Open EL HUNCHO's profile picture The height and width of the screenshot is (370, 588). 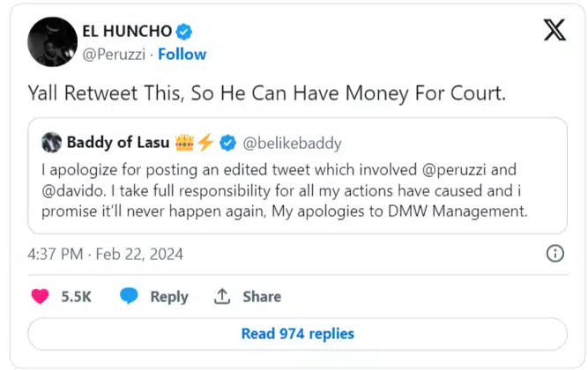click(52, 42)
